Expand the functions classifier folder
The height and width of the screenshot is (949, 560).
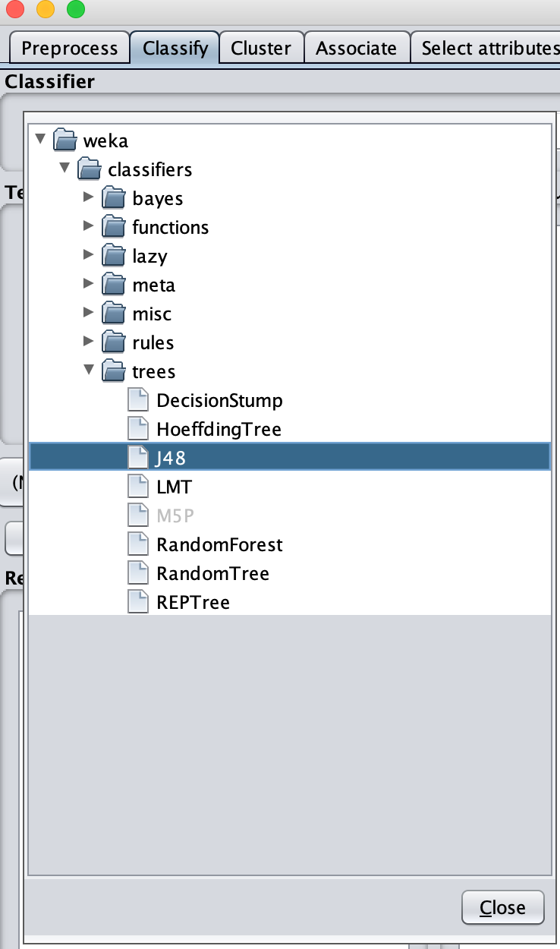tap(89, 227)
